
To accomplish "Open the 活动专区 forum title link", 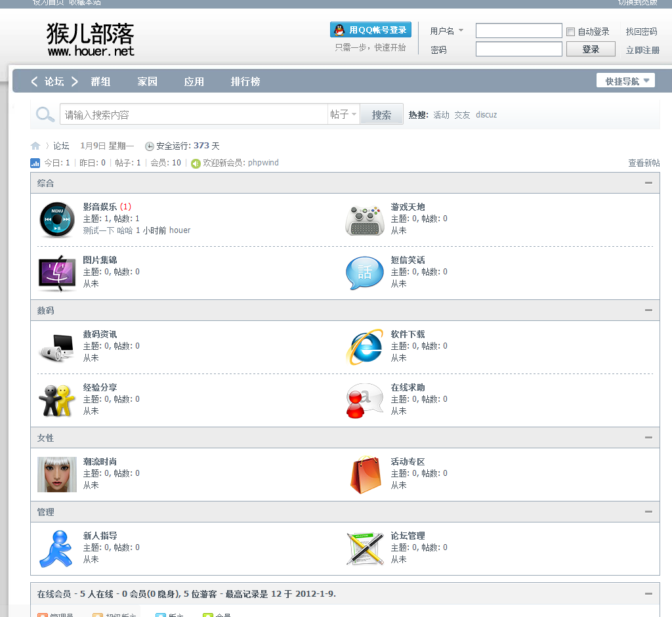I will 408,461.
